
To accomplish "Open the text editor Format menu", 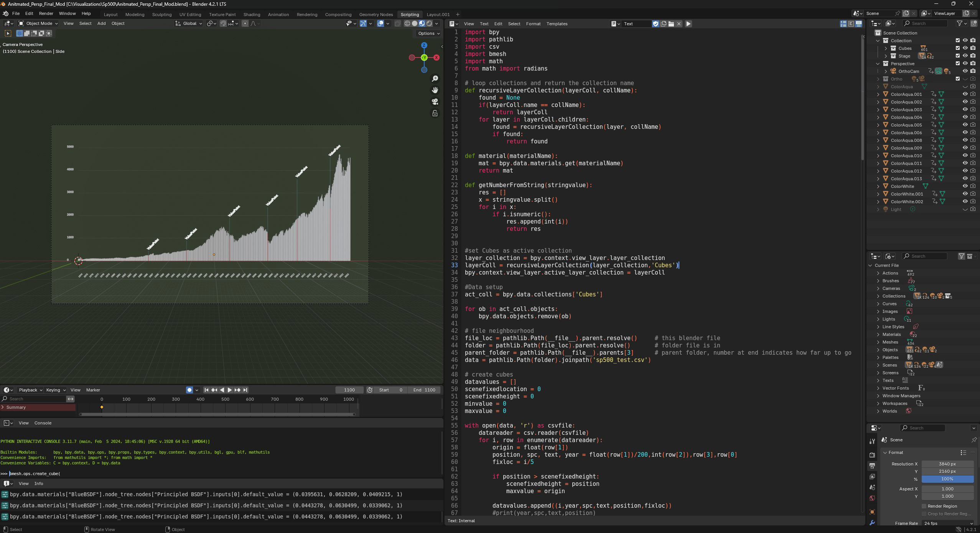I will pyautogui.click(x=533, y=24).
